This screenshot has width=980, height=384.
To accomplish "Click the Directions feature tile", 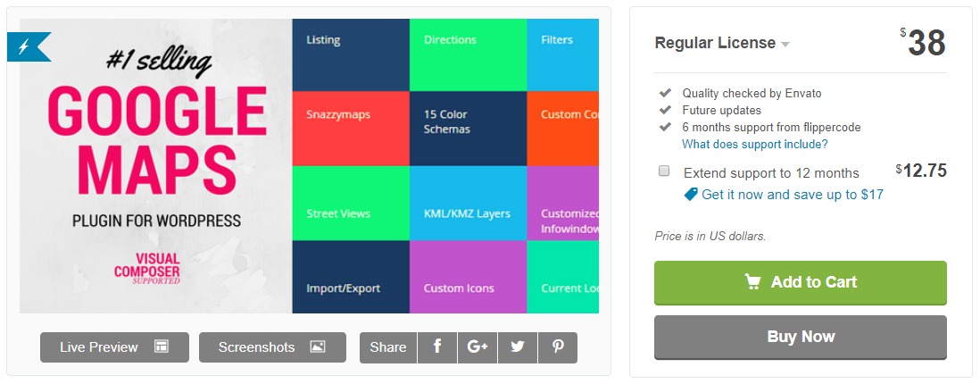I will coord(468,55).
